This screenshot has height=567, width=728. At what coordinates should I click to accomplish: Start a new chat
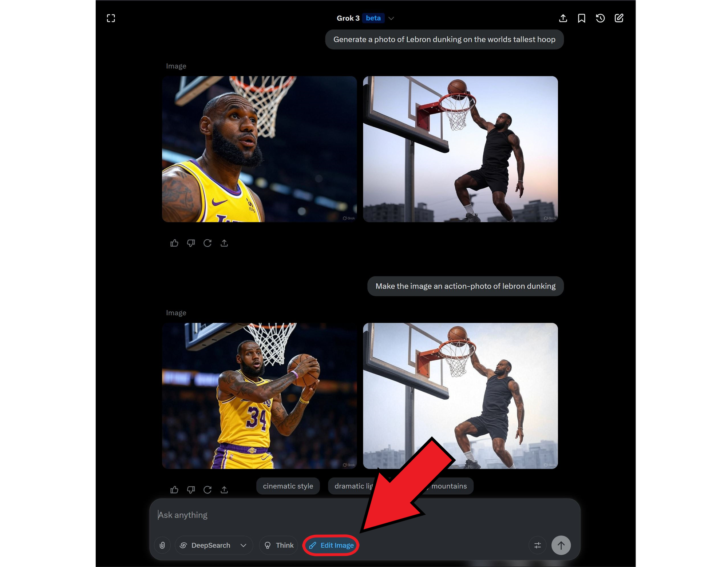click(619, 18)
